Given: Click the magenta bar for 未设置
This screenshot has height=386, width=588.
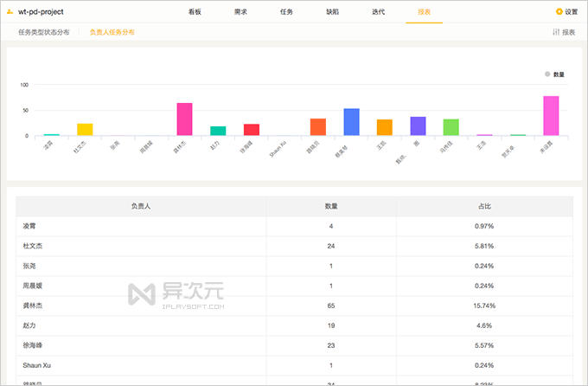Looking at the screenshot, I should pos(551,116).
